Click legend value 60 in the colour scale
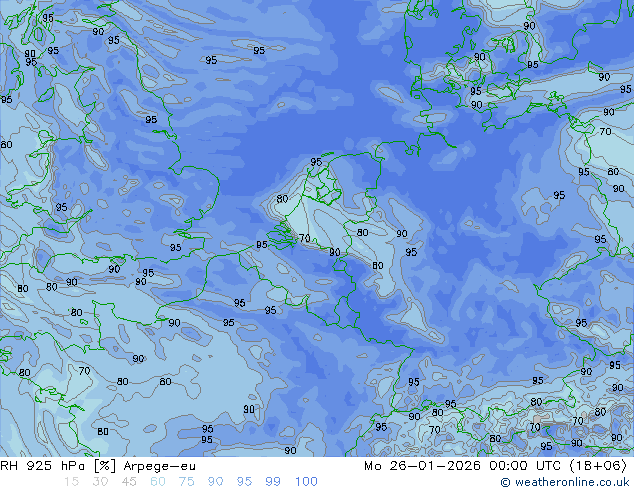634x490 pixels. [158, 482]
